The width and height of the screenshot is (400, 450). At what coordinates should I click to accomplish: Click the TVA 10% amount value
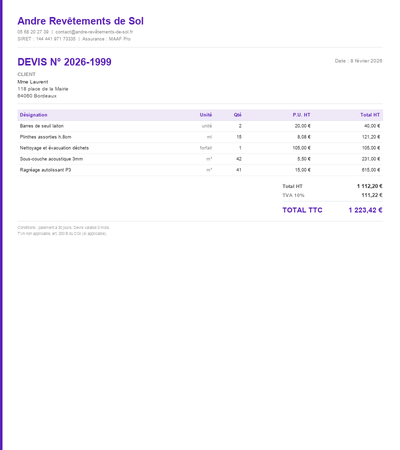pyautogui.click(x=372, y=195)
